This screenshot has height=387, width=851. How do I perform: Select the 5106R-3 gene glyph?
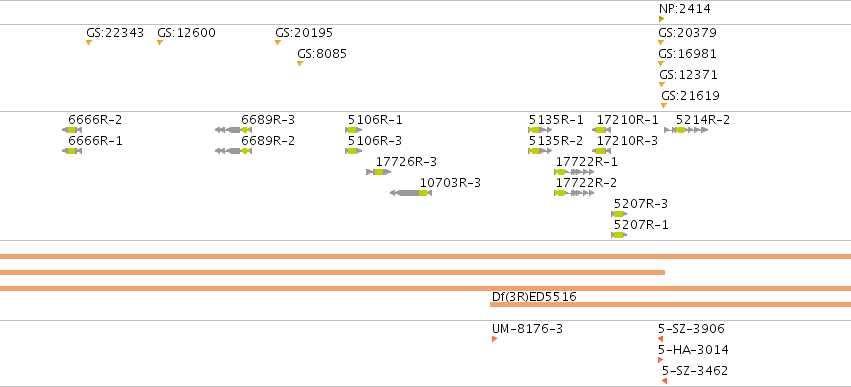tap(354, 151)
